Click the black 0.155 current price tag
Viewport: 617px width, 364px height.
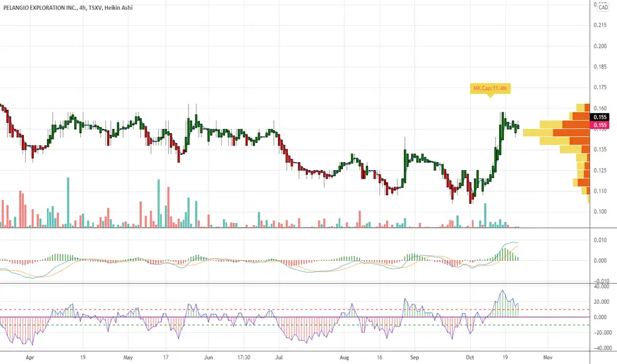tap(600, 117)
